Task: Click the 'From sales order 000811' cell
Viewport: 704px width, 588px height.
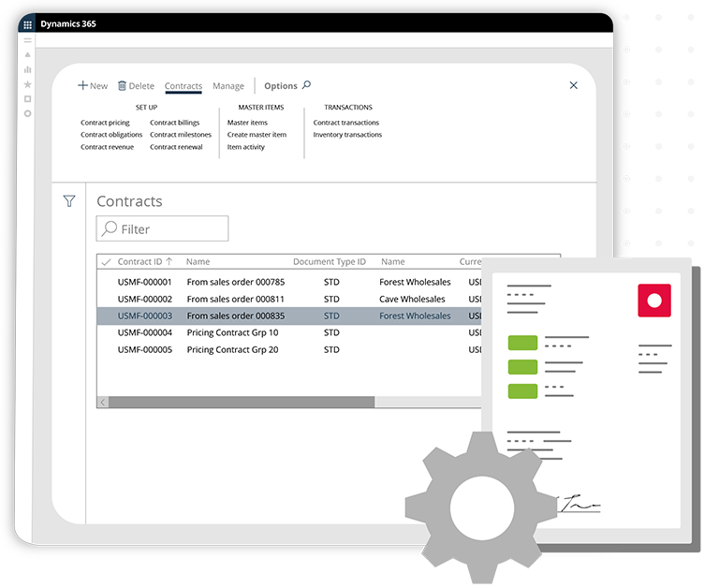Action: [236, 300]
